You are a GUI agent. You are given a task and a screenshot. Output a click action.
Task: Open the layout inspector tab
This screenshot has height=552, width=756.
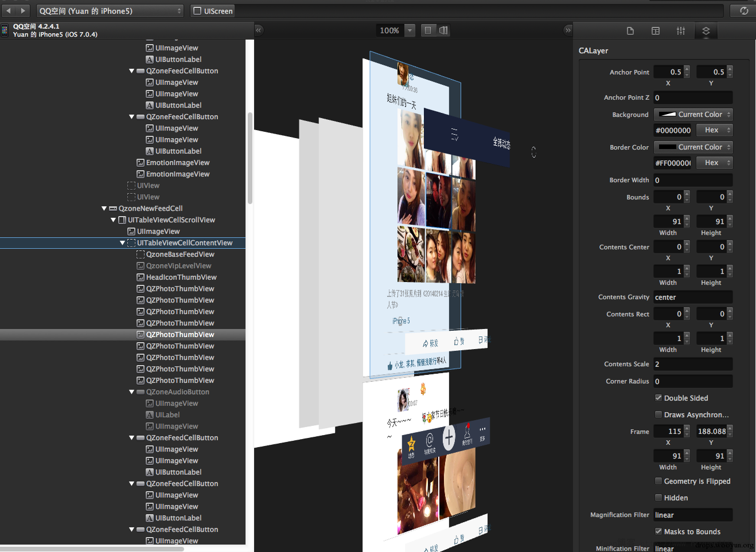point(656,31)
